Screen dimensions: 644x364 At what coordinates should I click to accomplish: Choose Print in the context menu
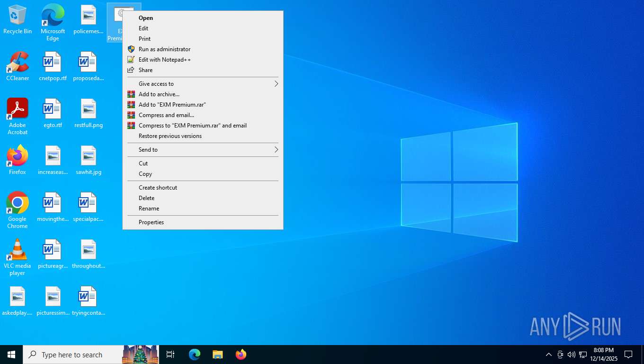[x=203, y=39]
